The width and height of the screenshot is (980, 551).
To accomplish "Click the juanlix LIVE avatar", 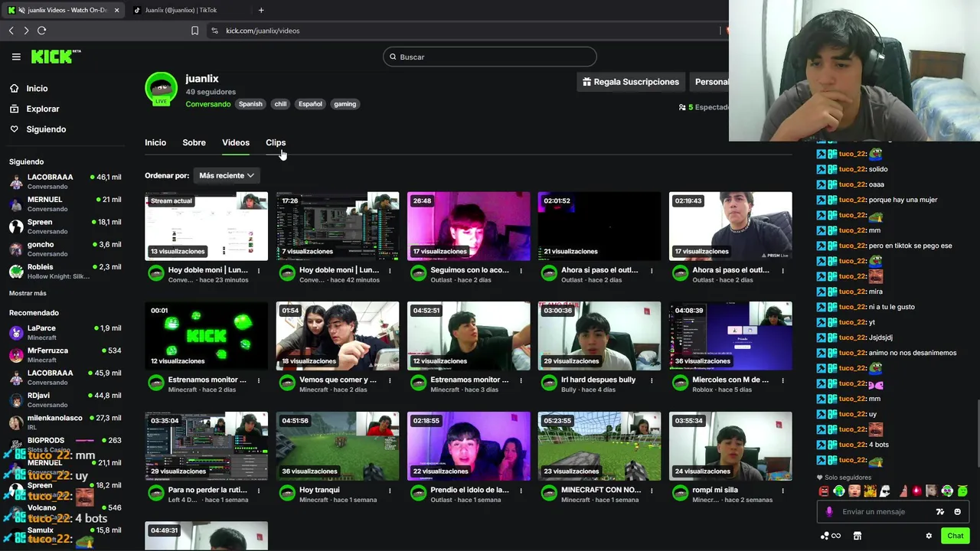I will click(161, 89).
